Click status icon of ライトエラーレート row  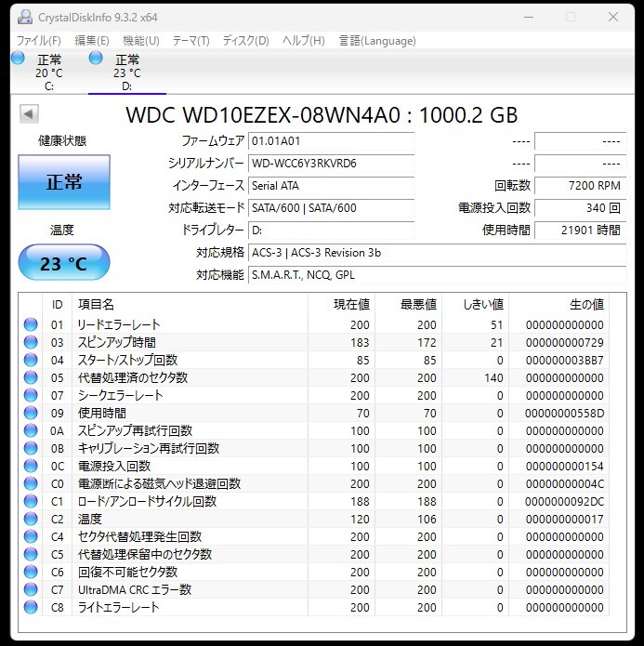(31, 607)
